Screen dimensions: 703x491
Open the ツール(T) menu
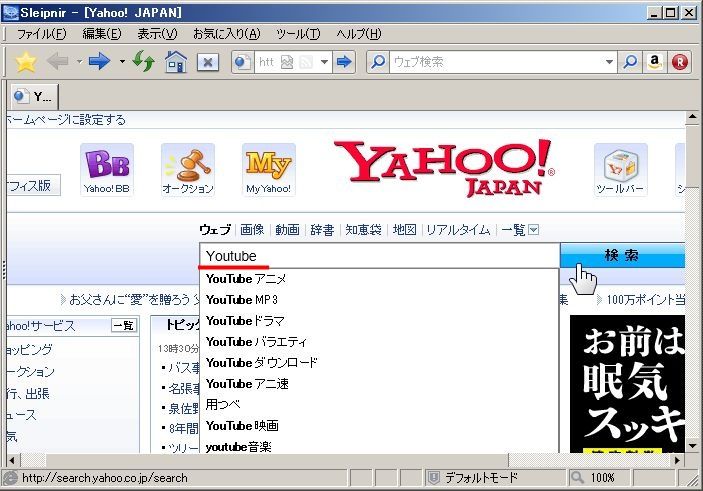click(x=298, y=34)
